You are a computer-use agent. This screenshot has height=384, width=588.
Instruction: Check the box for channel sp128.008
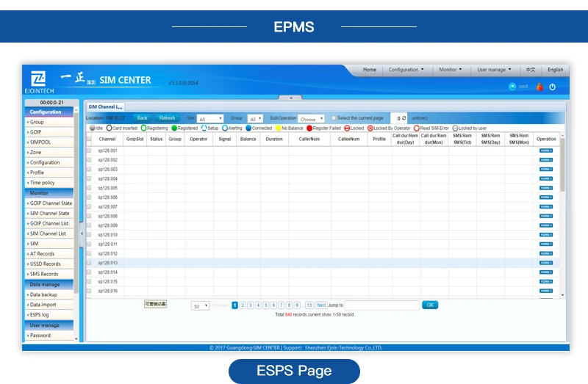click(89, 216)
